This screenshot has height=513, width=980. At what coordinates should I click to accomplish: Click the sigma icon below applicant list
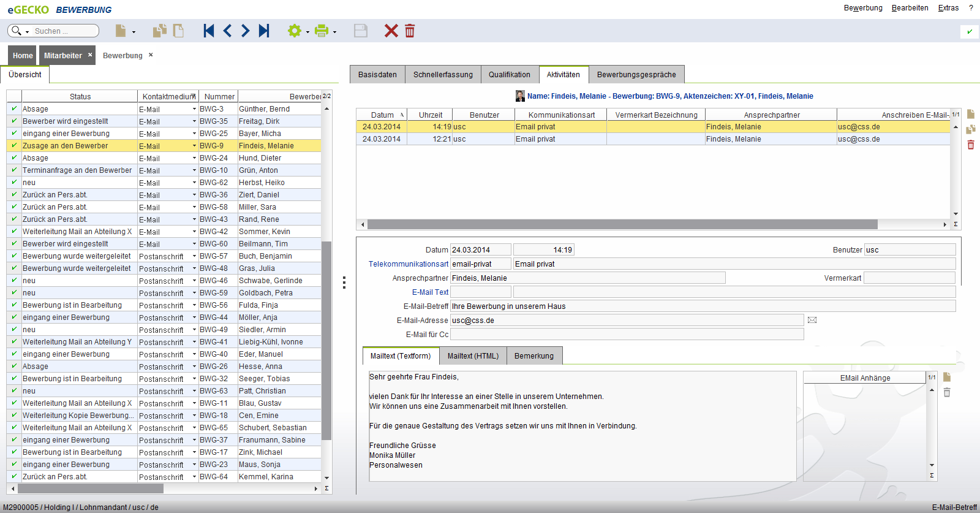[326, 488]
